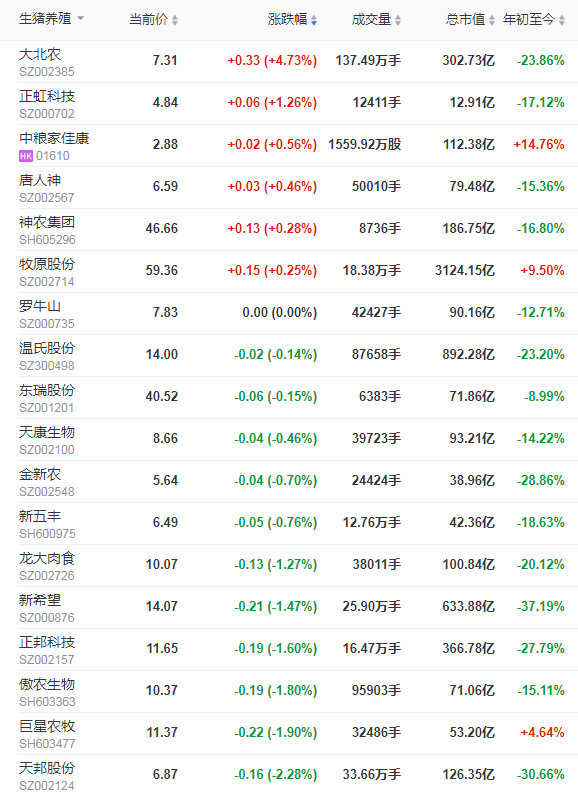Select stock code SZ002714
The height and width of the screenshot is (795, 578).
click(x=47, y=282)
